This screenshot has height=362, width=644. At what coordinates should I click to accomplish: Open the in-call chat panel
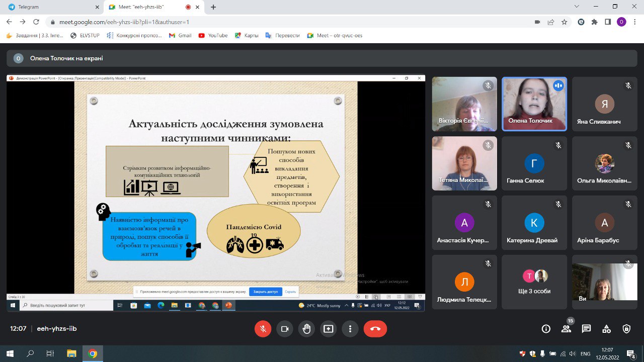(586, 329)
